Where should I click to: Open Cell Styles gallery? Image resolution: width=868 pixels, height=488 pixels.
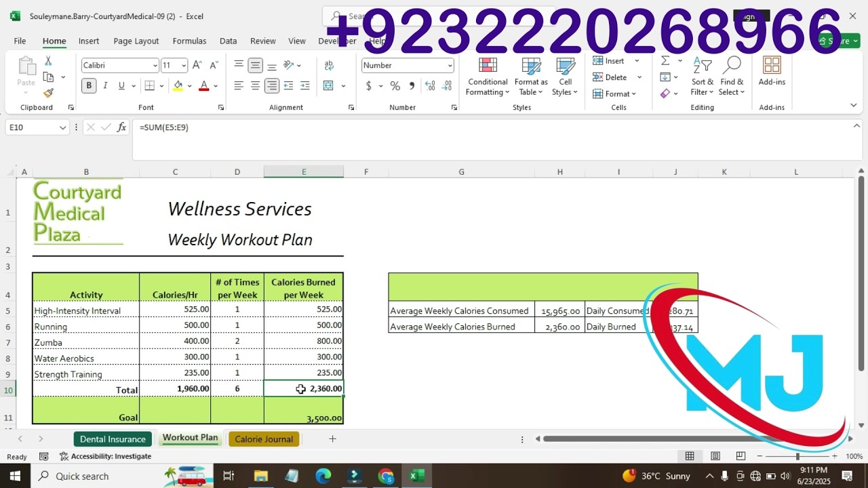565,77
